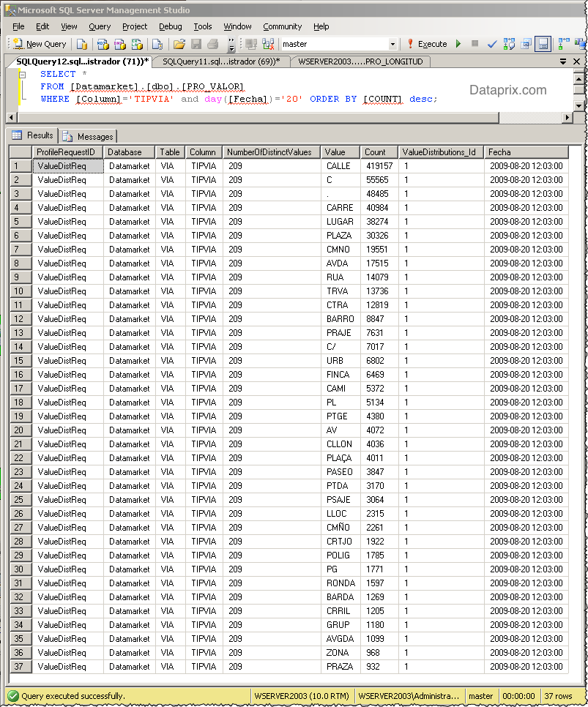Open a file using the folder icon
588x707 pixels.
point(179,44)
